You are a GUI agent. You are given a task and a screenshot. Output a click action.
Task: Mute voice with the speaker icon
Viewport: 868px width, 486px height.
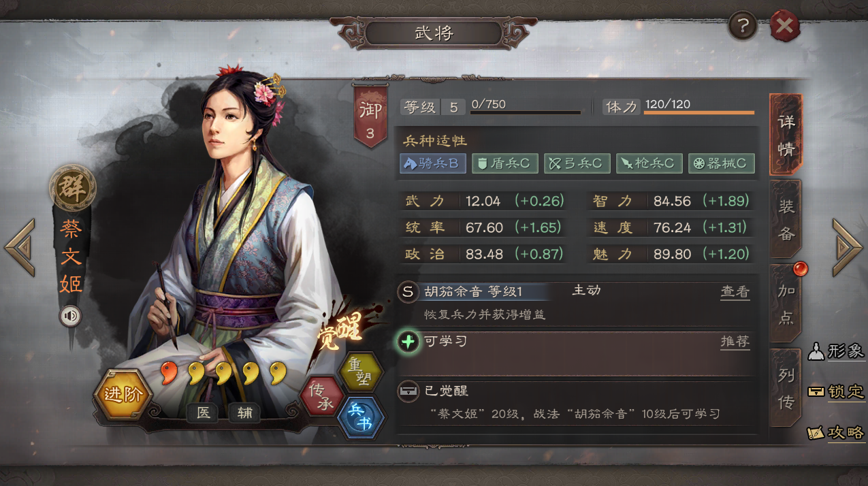tap(70, 316)
